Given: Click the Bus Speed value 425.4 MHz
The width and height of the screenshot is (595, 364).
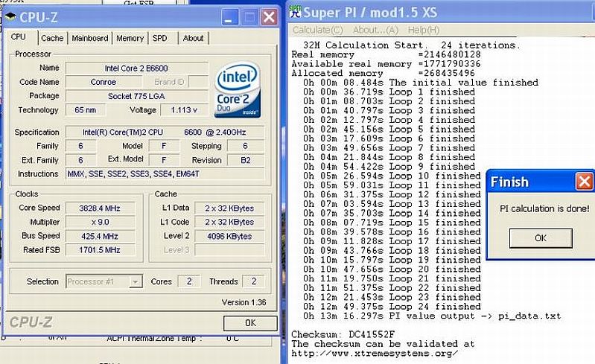Looking at the screenshot, I should tap(100, 236).
